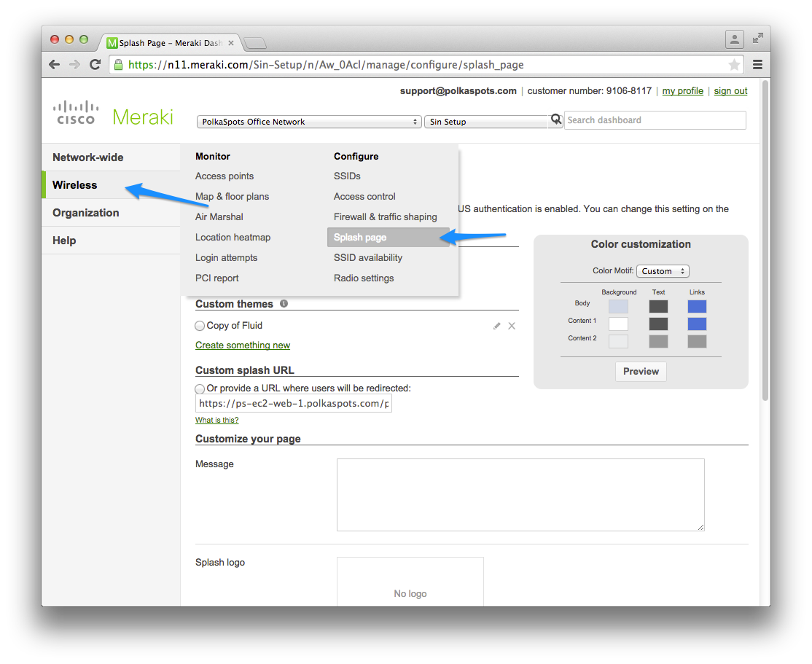Choose Access control under Configure

[x=364, y=196]
